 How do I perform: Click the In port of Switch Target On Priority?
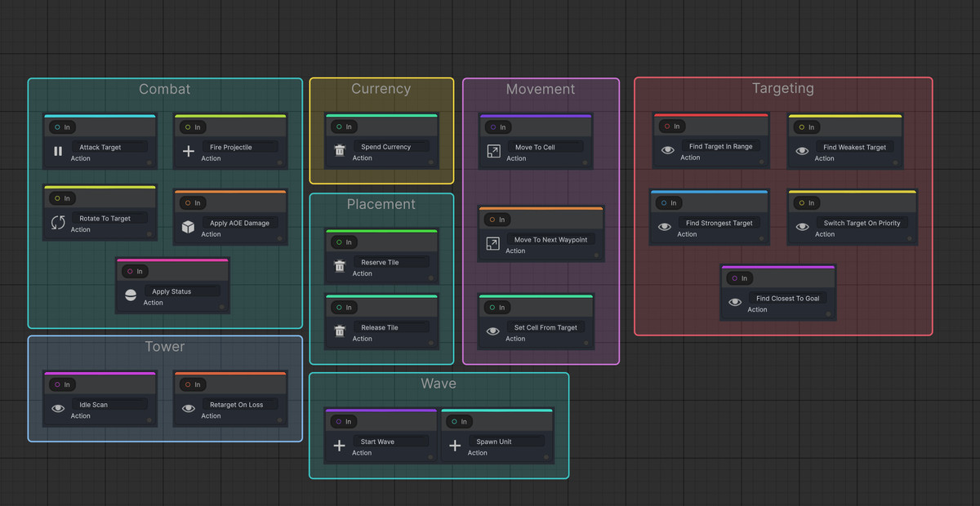(805, 203)
